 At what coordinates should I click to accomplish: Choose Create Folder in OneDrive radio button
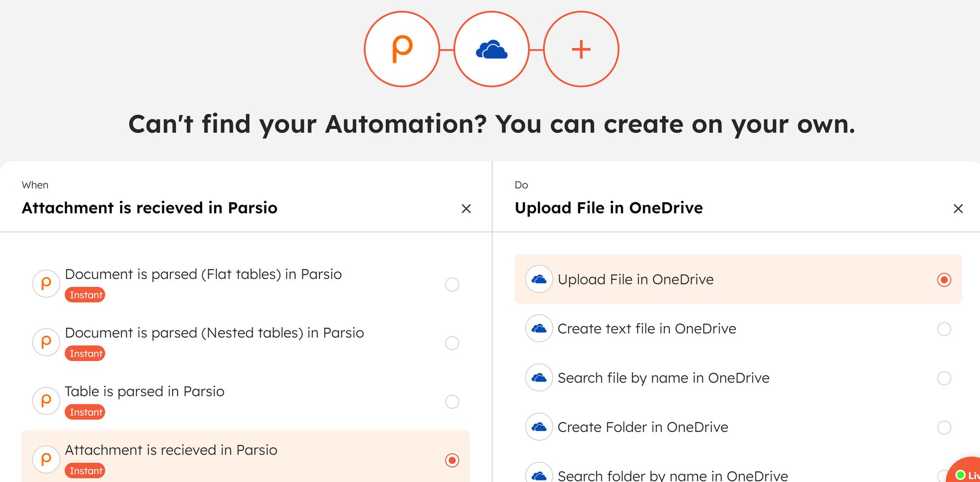click(x=944, y=428)
